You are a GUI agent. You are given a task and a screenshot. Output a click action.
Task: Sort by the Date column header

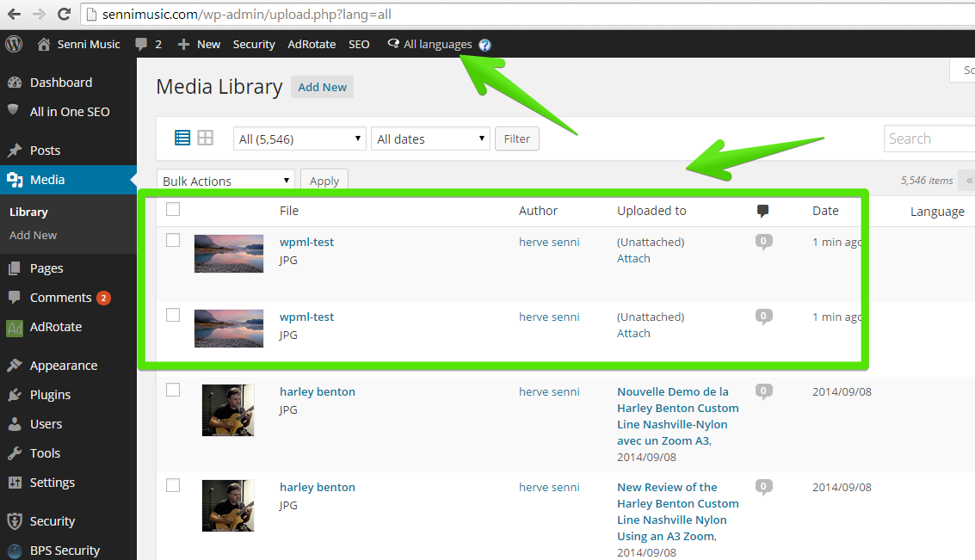[x=826, y=211]
